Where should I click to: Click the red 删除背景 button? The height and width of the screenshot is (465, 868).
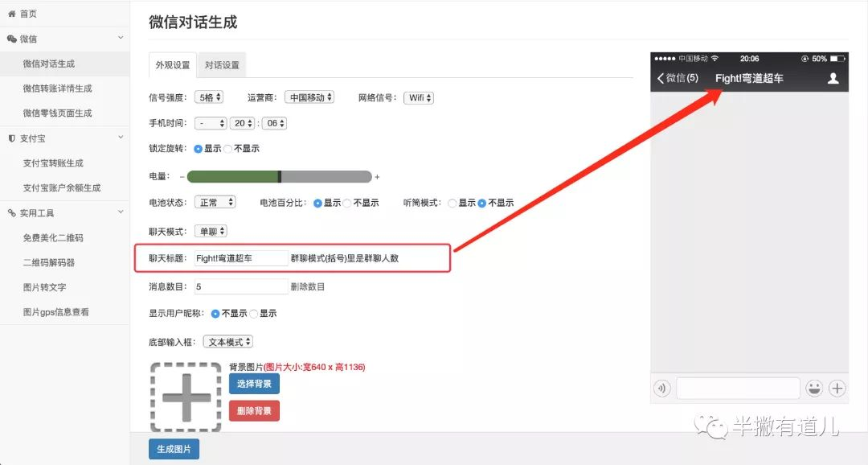[254, 411]
